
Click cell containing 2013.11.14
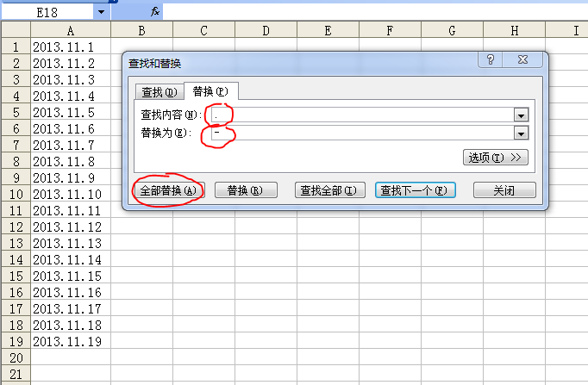(71, 259)
